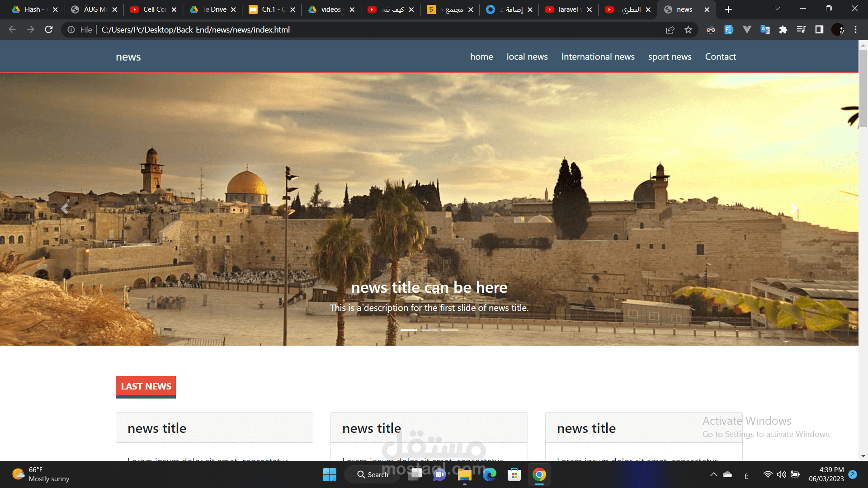Click the browser bookmark star icon

tap(689, 30)
